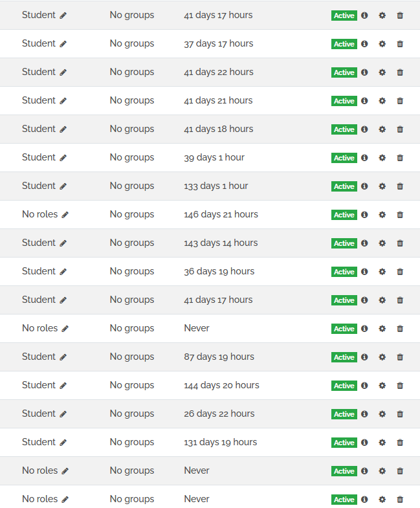
Task: Click Student role text in 87 days 19 hours row
Action: tap(39, 357)
